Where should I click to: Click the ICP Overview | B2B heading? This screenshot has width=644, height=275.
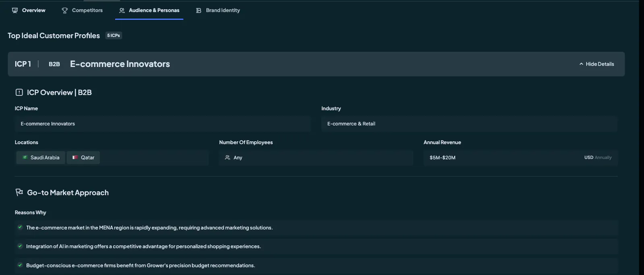click(59, 92)
